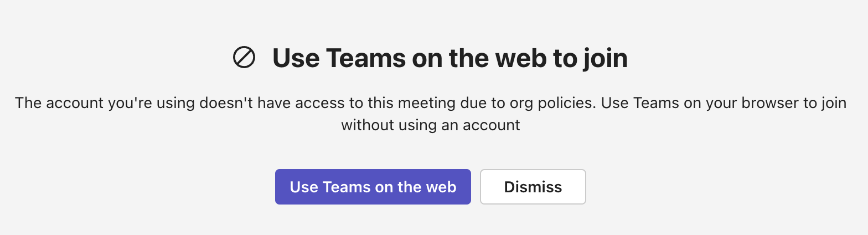
Task: Click the slashed-circle warning icon
Action: point(244,58)
